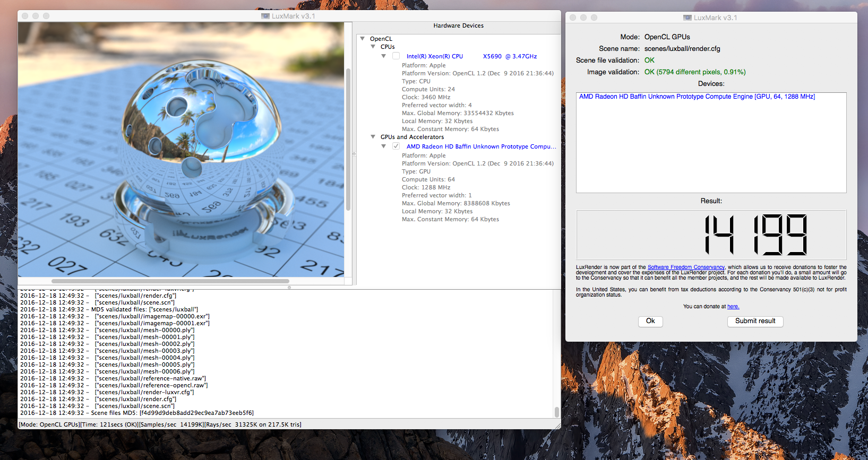Click the AMD Radeon HD Baffin tree row

pyautogui.click(x=481, y=146)
